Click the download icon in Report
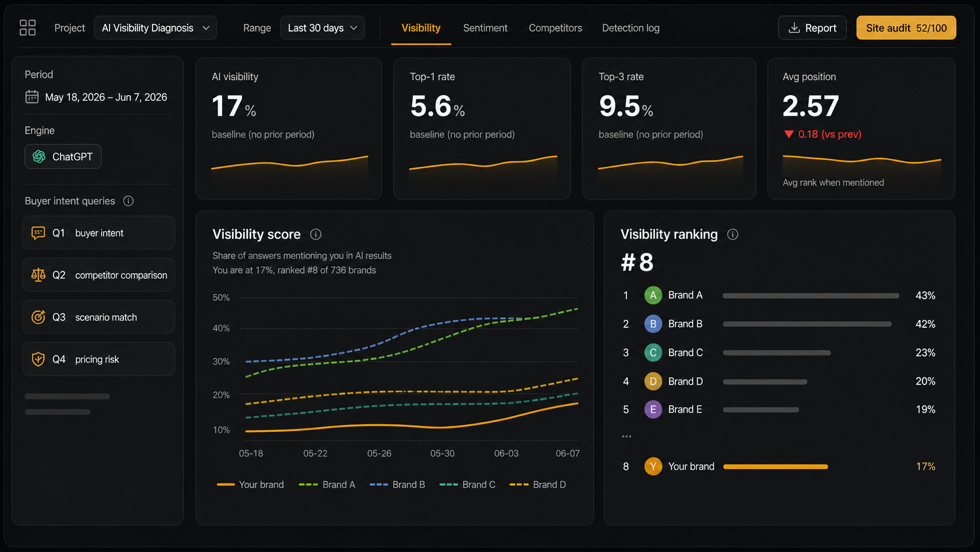Screen dimensions: 980x552 pos(794,28)
